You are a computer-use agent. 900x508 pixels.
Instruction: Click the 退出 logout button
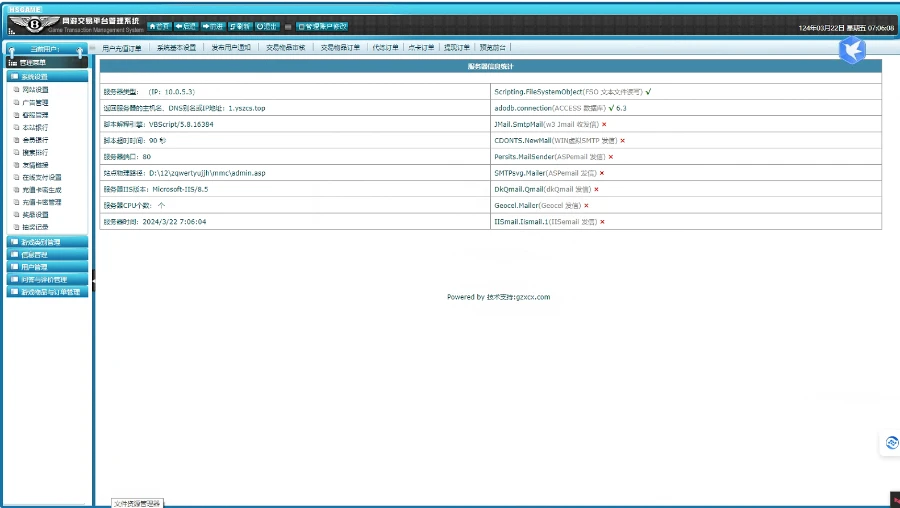point(267,26)
